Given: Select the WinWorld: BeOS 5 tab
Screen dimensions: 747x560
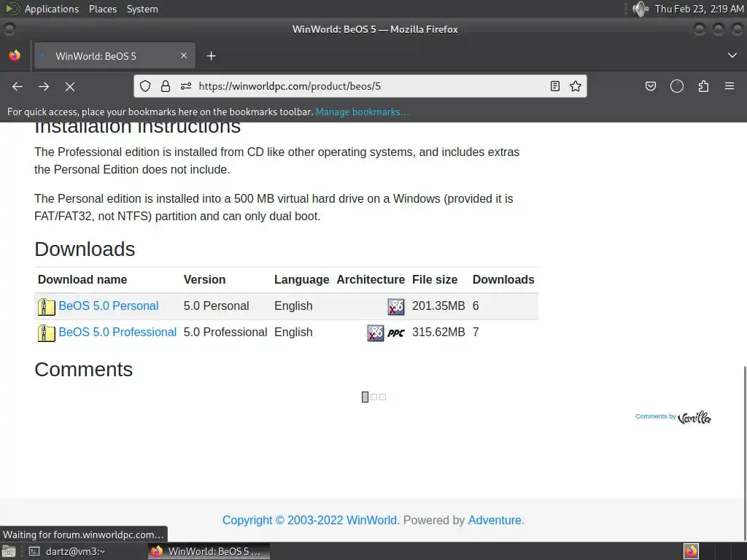Looking at the screenshot, I should coord(115,56).
